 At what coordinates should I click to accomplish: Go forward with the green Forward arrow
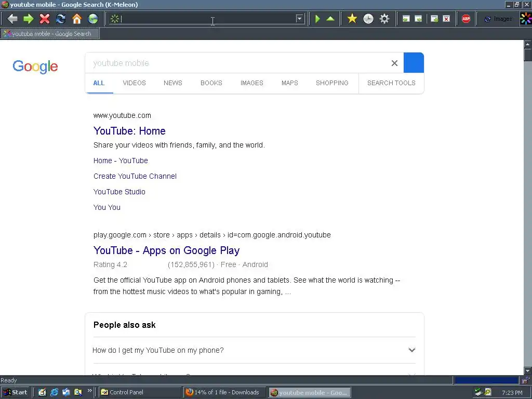point(29,19)
